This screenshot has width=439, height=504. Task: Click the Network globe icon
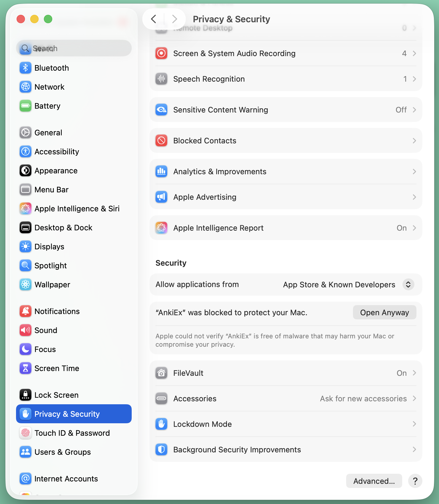pos(26,87)
